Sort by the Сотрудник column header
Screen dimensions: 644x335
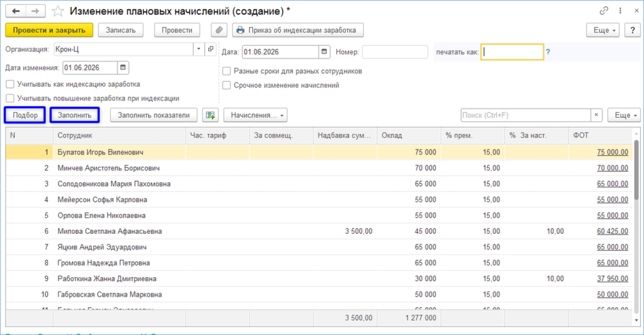click(119, 135)
